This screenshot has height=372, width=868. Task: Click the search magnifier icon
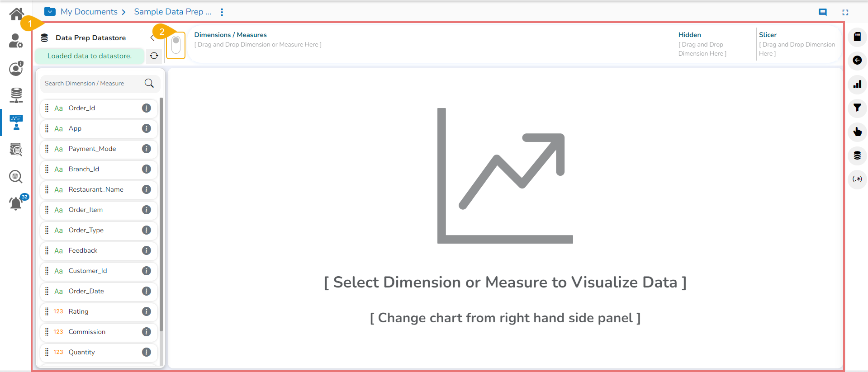[x=149, y=83]
